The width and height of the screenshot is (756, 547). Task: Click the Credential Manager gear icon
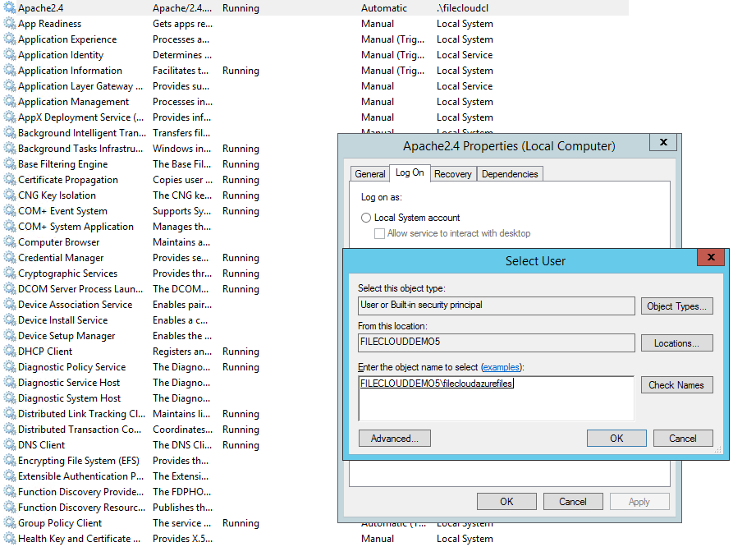coord(9,258)
